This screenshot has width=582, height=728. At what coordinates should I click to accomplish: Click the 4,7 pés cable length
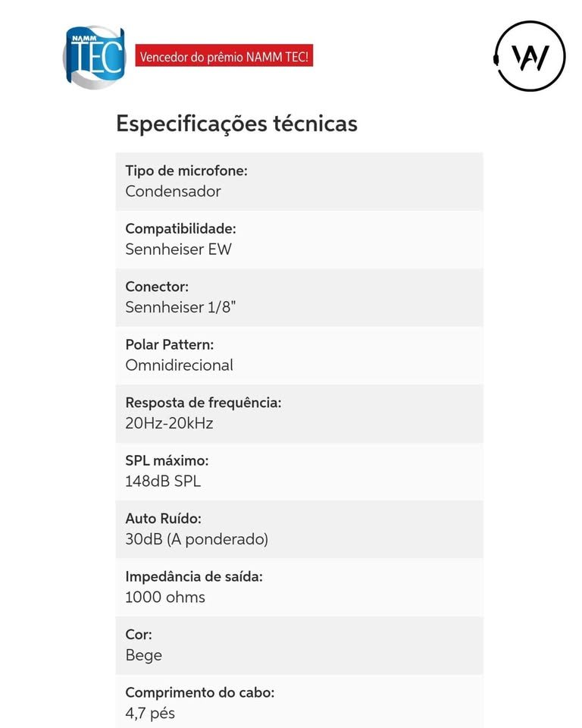click(x=150, y=714)
